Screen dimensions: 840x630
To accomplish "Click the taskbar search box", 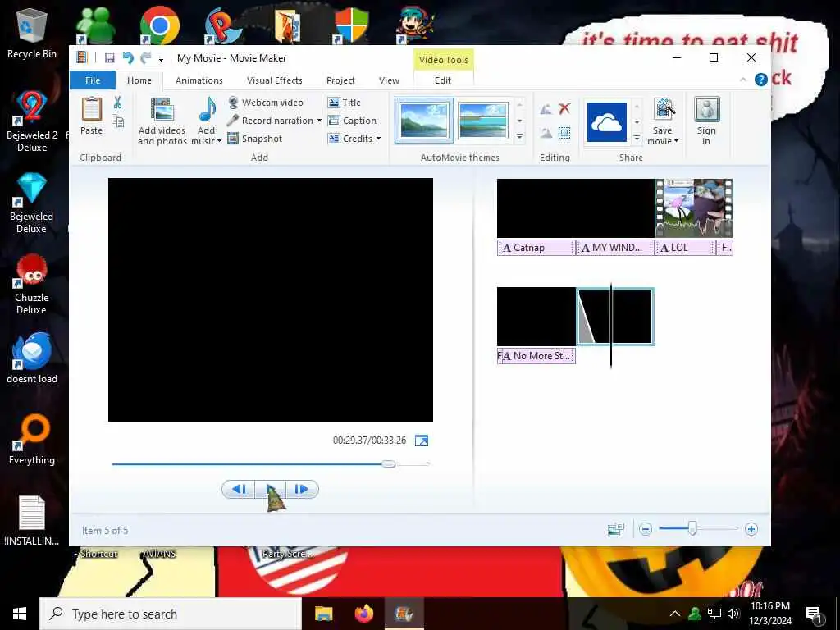I will (171, 614).
